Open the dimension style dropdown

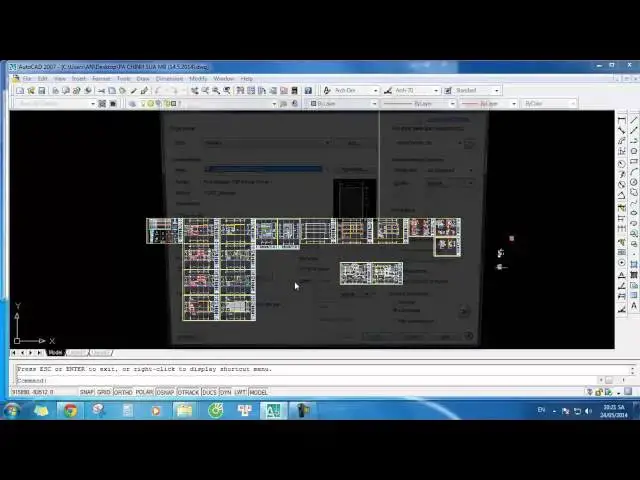pos(436,90)
